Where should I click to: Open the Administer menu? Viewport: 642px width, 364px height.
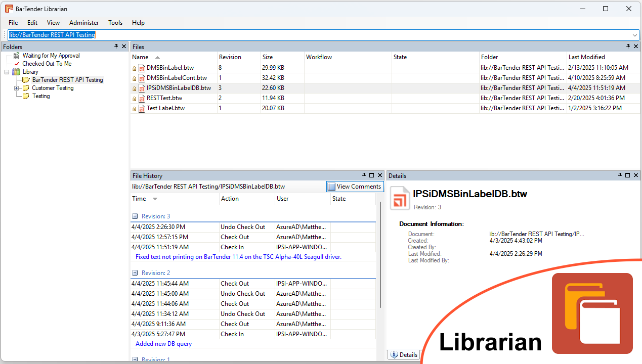84,23
